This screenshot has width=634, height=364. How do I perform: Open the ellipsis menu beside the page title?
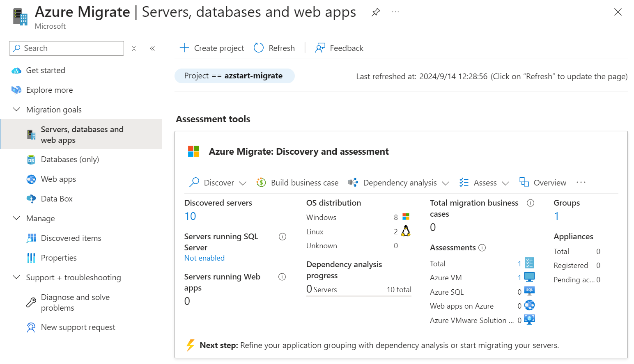395,12
